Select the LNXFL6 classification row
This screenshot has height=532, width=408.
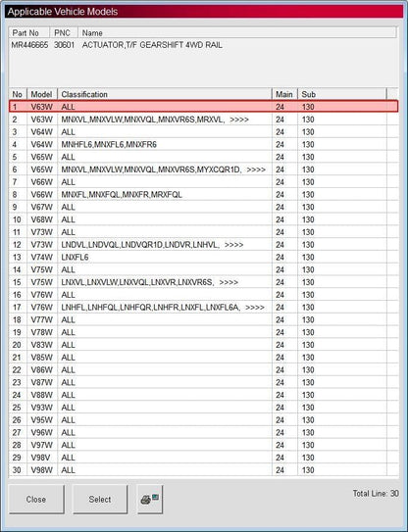(x=203, y=257)
